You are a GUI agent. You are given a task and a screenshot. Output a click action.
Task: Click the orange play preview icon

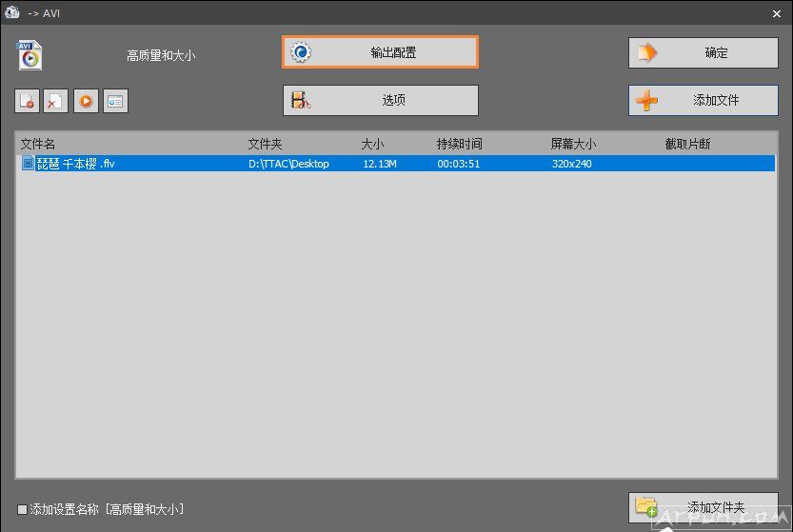(x=86, y=101)
